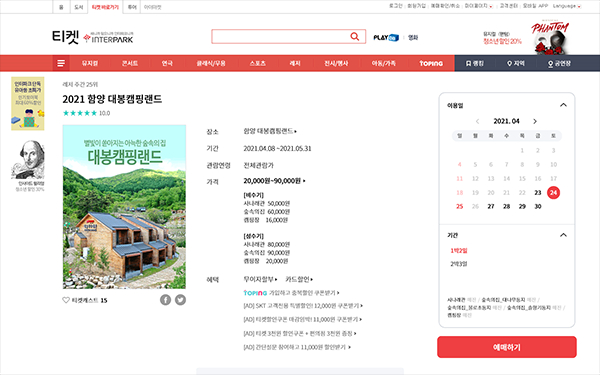Collapse the 이용일 date section

[563, 105]
